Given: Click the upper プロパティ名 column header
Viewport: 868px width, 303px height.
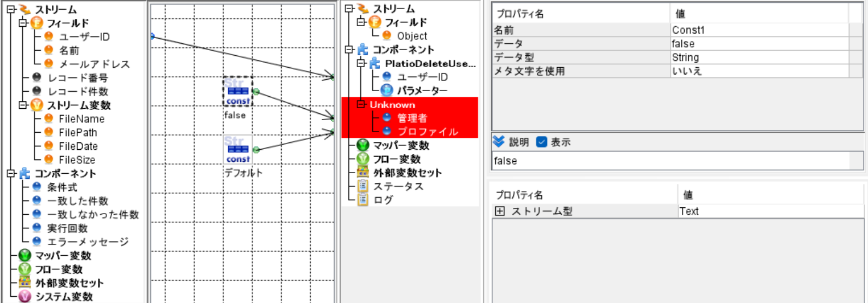Looking at the screenshot, I should point(581,14).
